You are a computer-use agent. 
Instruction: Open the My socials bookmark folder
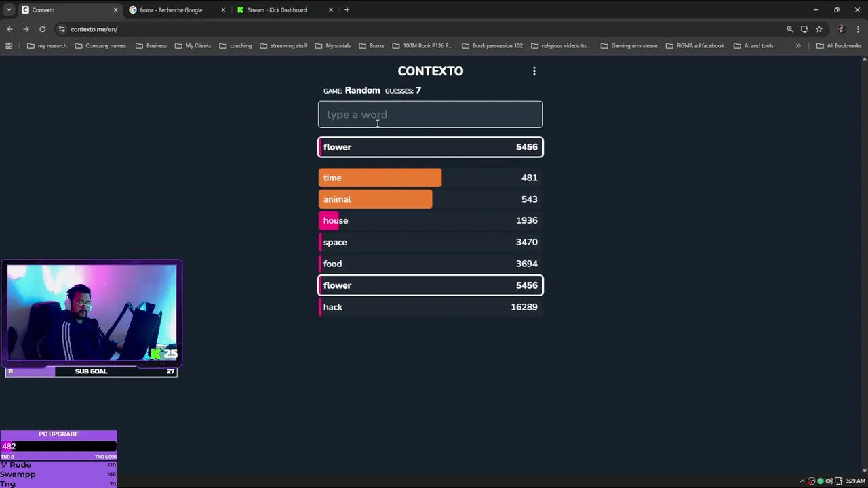pyautogui.click(x=332, y=46)
